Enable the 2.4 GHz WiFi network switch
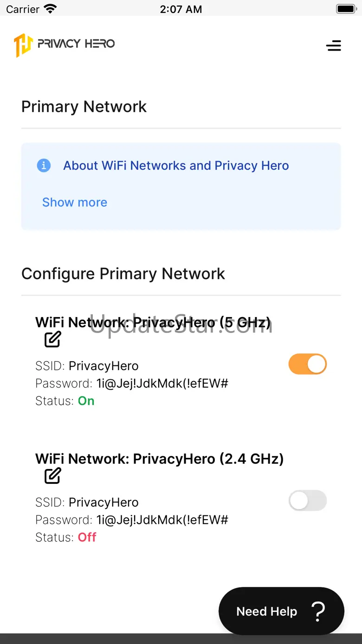Screen dimensions: 362x644 (308, 501)
